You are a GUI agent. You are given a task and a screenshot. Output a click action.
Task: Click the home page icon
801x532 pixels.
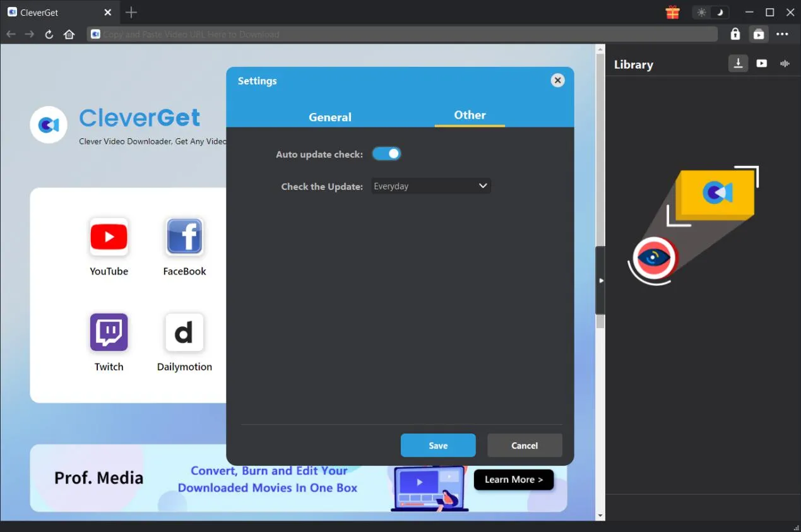tap(69, 35)
